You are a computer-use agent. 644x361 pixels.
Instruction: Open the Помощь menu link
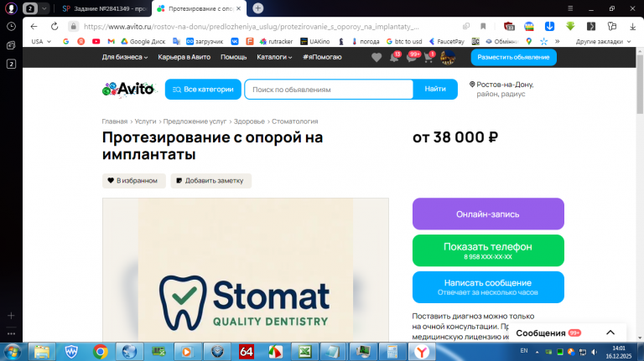point(233,57)
